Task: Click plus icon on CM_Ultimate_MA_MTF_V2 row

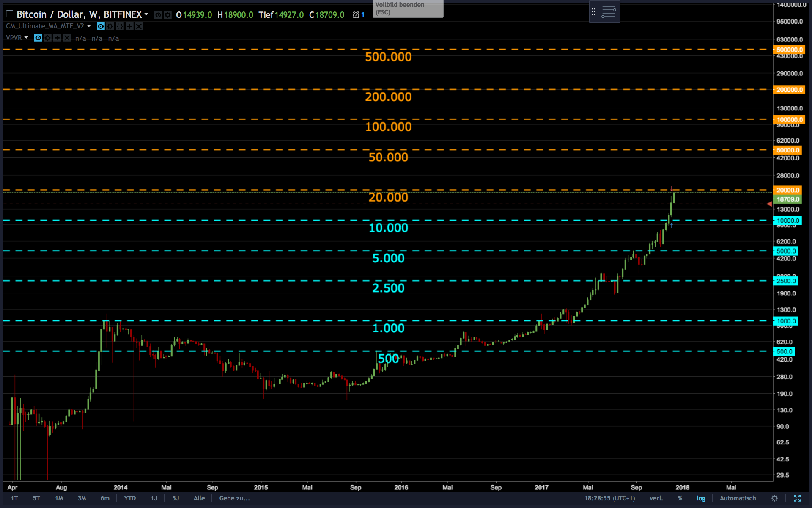Action: point(129,26)
